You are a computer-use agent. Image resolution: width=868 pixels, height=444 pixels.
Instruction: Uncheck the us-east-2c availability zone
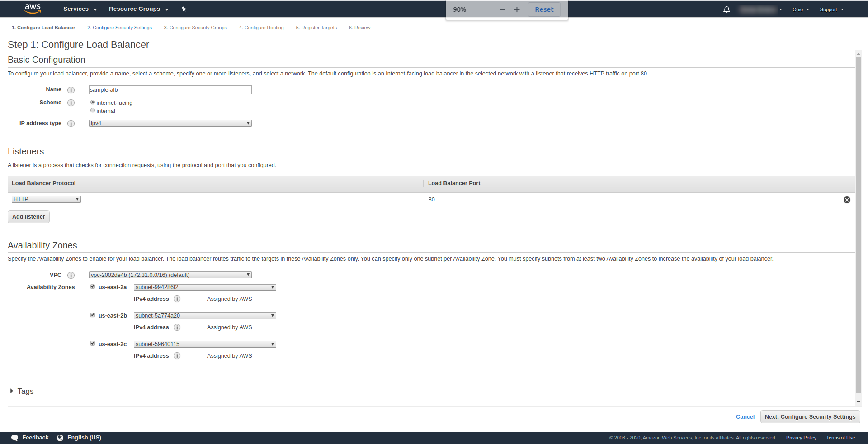click(93, 344)
